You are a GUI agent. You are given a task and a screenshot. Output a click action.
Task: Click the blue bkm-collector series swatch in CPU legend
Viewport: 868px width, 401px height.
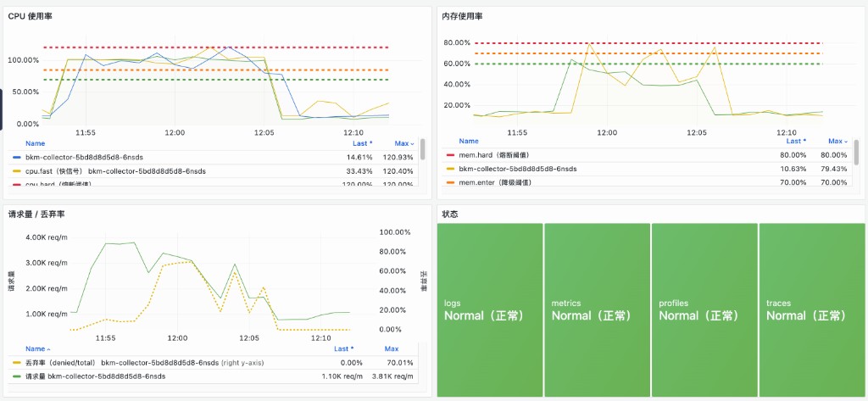(x=17, y=158)
